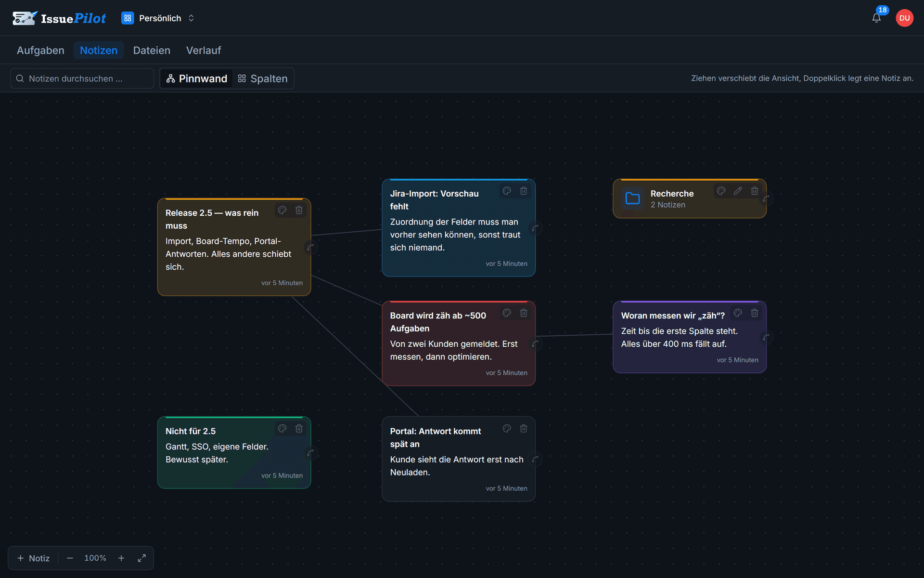The image size is (924, 578).
Task: Open the Verlauf tab
Action: click(x=204, y=50)
